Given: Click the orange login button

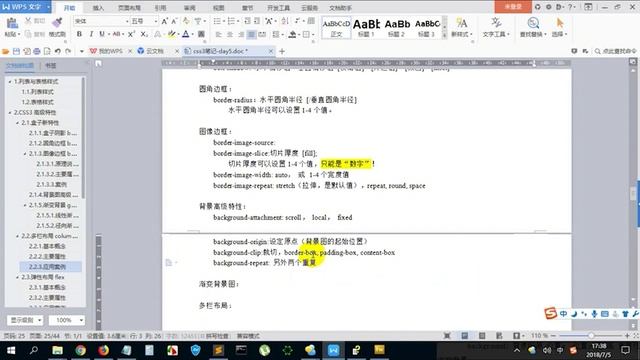Looking at the screenshot, I should [x=513, y=7].
